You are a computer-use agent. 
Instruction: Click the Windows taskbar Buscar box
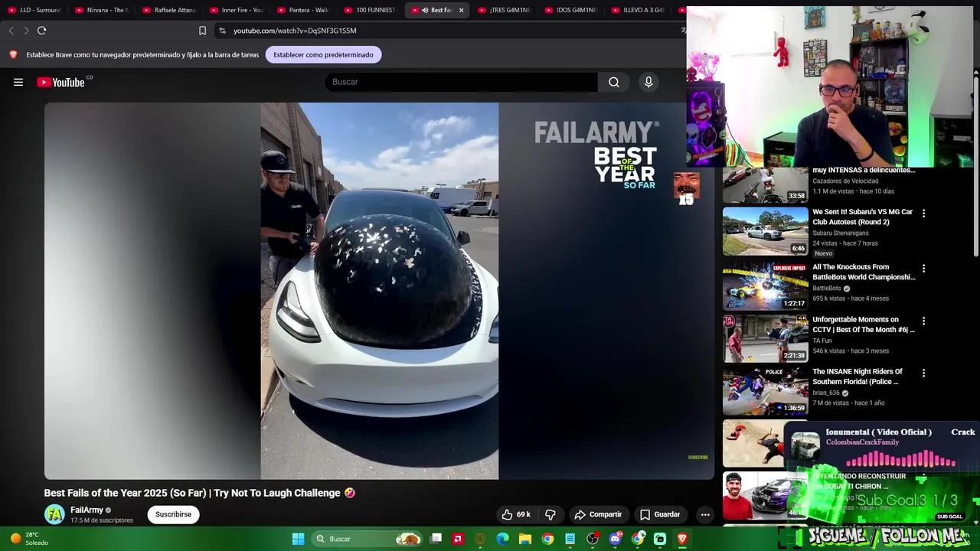point(367,539)
